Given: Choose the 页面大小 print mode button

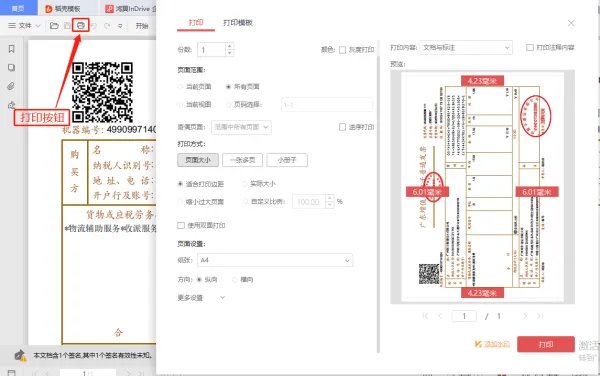Looking at the screenshot, I should point(198,160).
